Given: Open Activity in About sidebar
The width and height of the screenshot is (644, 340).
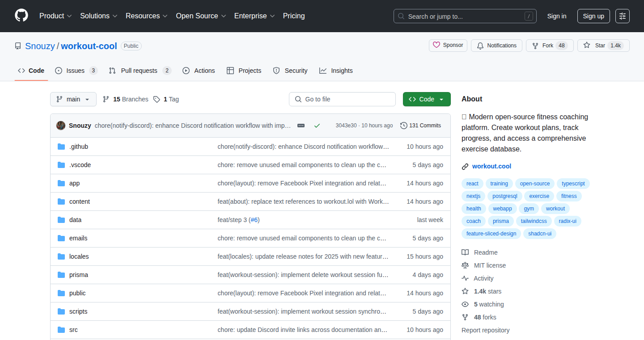Looking at the screenshot, I should [x=478, y=278].
